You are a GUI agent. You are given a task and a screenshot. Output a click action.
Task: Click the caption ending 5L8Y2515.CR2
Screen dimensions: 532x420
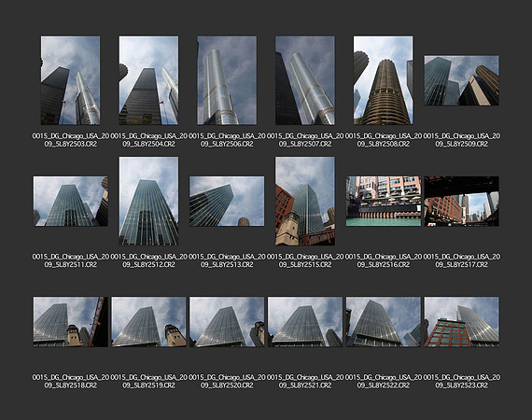point(305,260)
